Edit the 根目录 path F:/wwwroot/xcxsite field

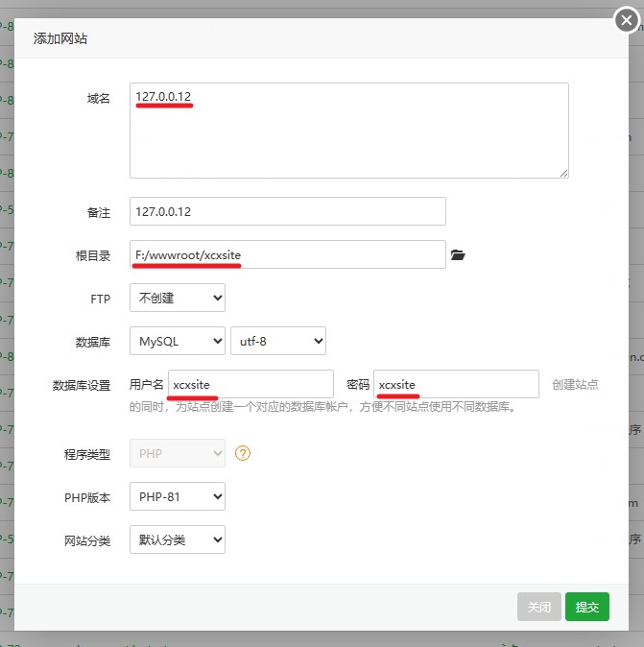tap(288, 254)
